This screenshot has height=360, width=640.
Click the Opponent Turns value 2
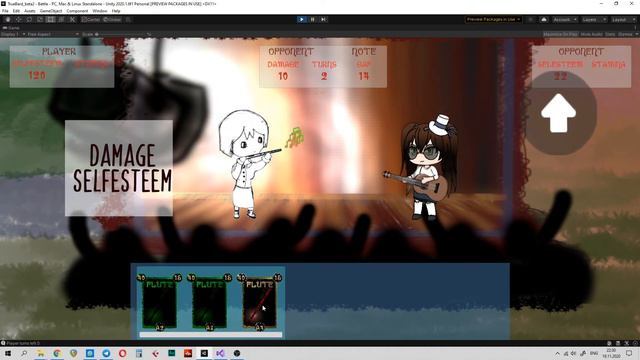(x=324, y=76)
